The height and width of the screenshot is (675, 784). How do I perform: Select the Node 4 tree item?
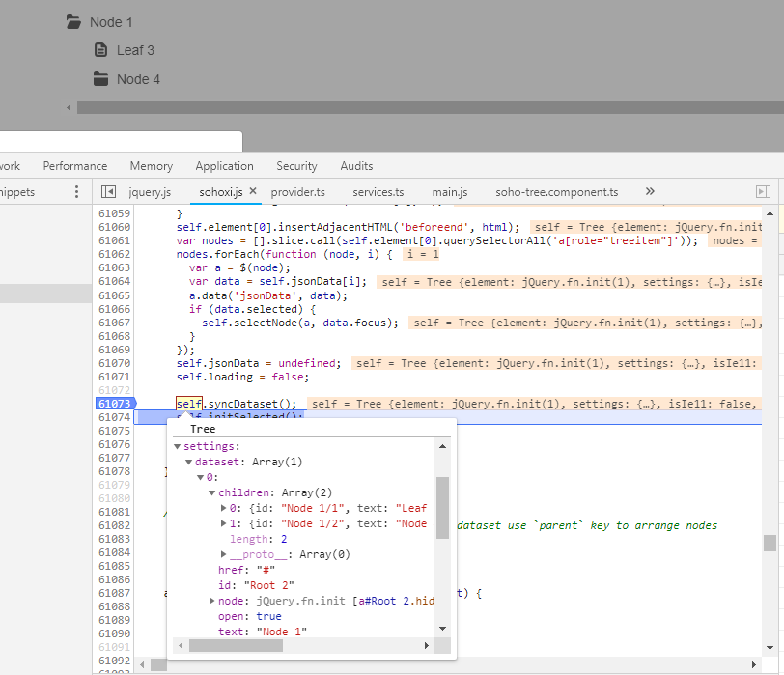tap(138, 79)
